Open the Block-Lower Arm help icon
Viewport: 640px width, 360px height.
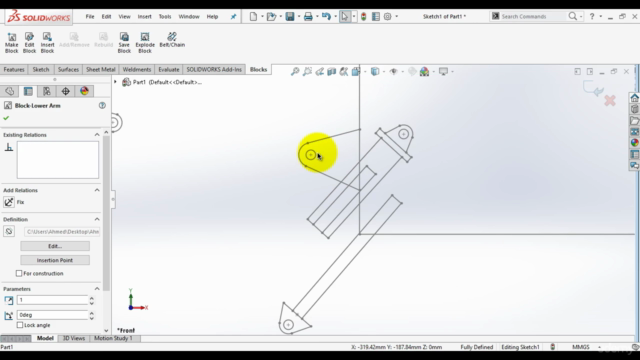tap(102, 105)
